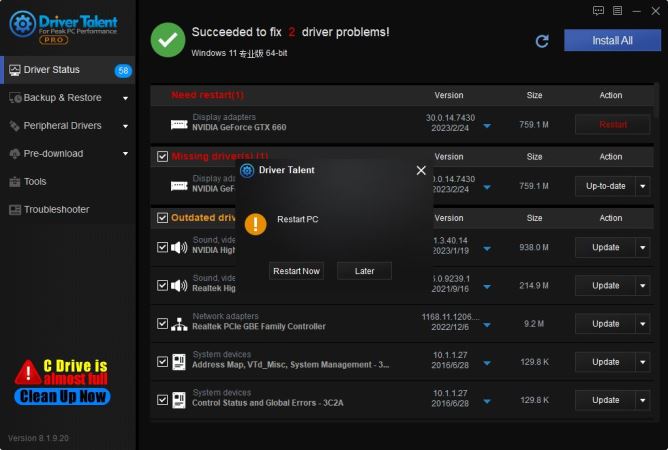This screenshot has width=668, height=450.
Task: Click display adapter icon in Need restart row
Action: [179, 124]
